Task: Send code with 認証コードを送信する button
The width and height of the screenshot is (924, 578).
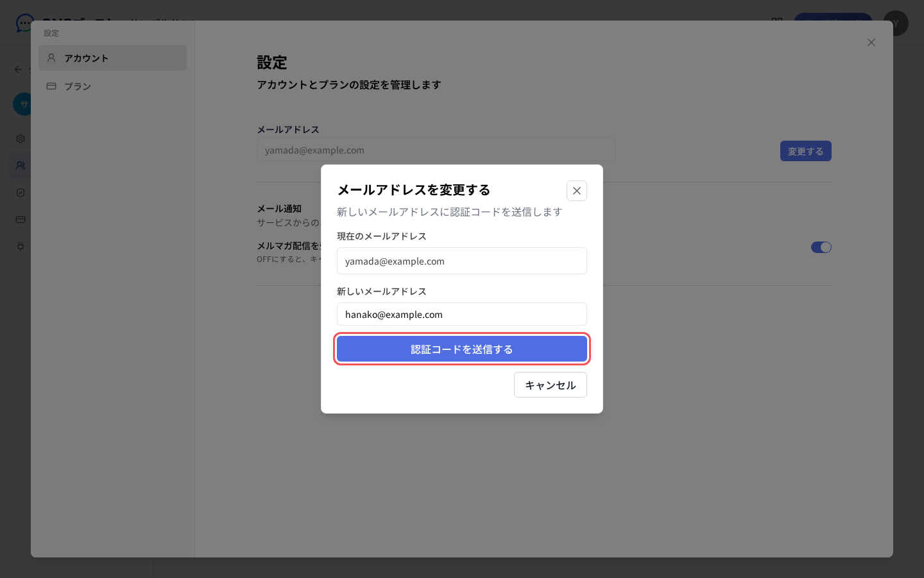Action: [x=462, y=349]
